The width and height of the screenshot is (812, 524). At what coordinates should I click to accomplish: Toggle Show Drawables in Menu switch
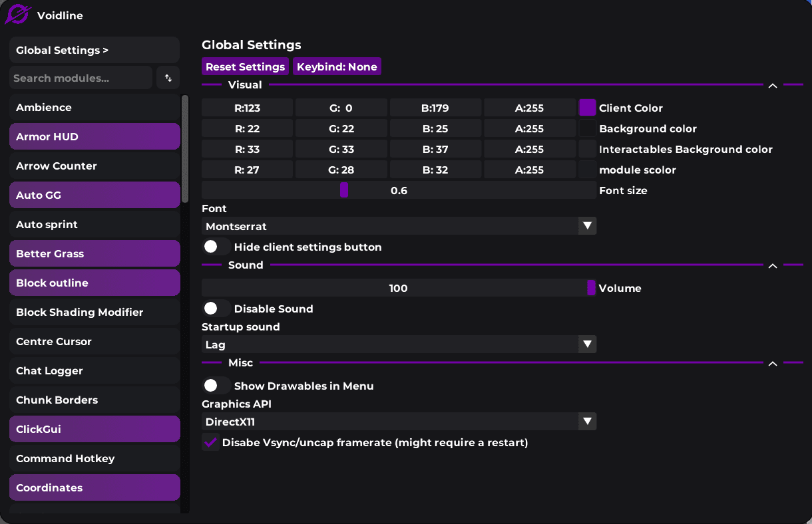pos(216,386)
